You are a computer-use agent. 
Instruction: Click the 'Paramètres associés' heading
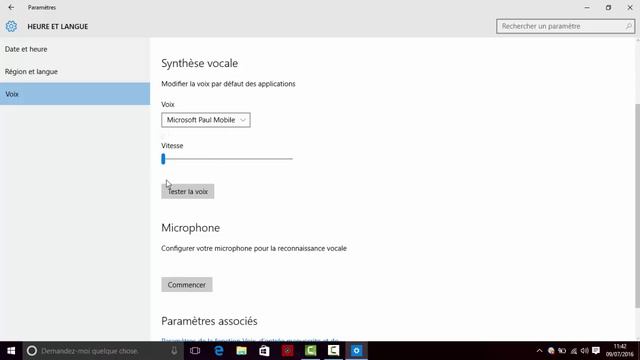tap(209, 321)
